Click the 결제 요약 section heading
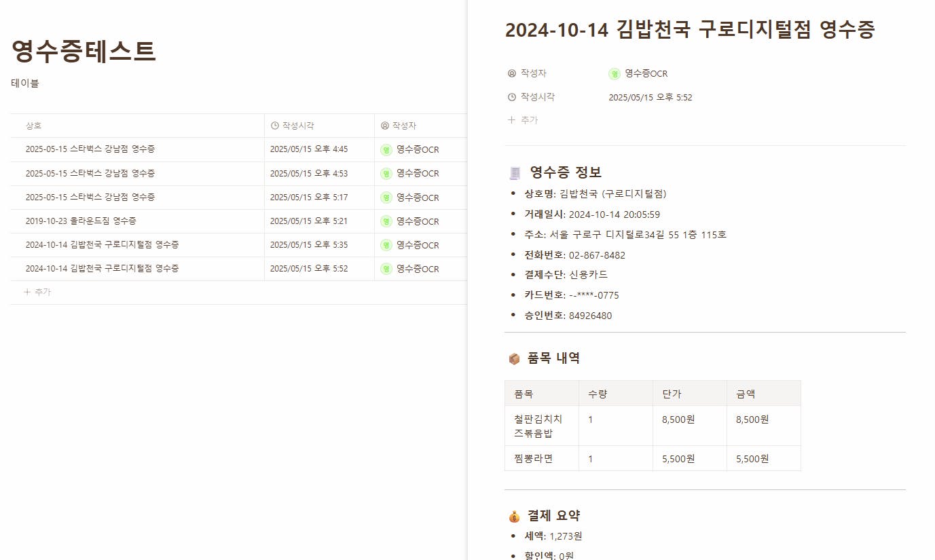The width and height of the screenshot is (935, 560). pyautogui.click(x=554, y=516)
